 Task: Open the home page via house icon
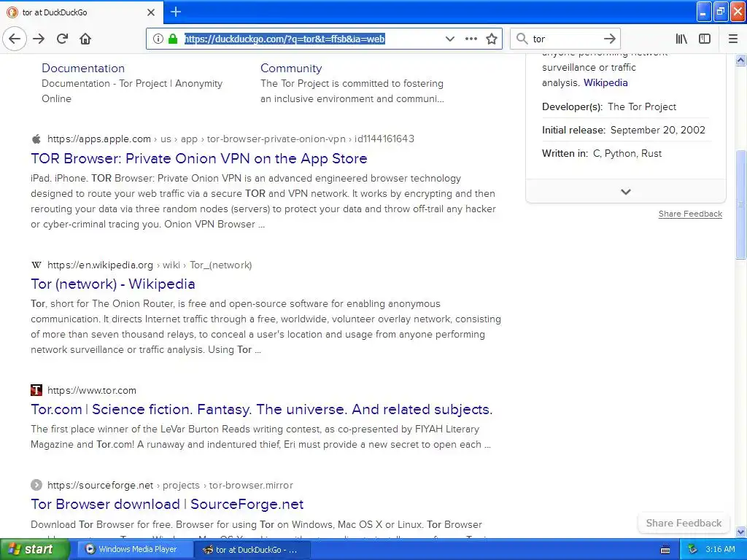85,39
